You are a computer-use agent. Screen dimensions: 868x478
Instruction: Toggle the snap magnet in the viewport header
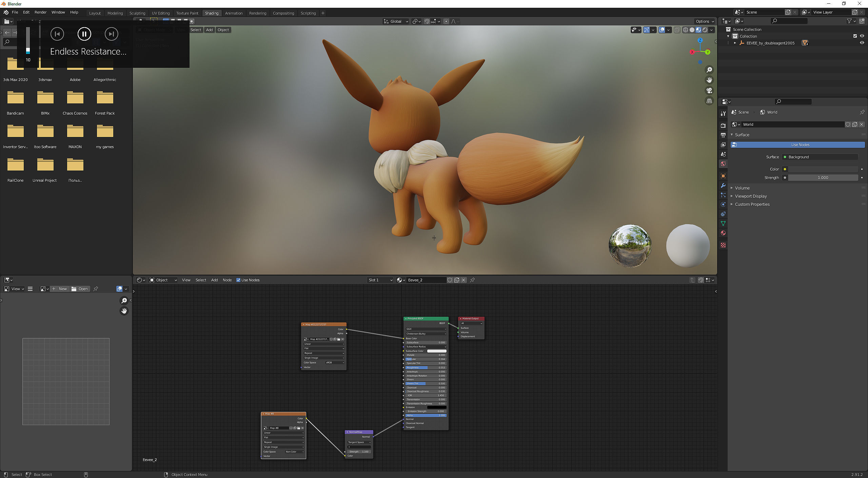point(427,21)
